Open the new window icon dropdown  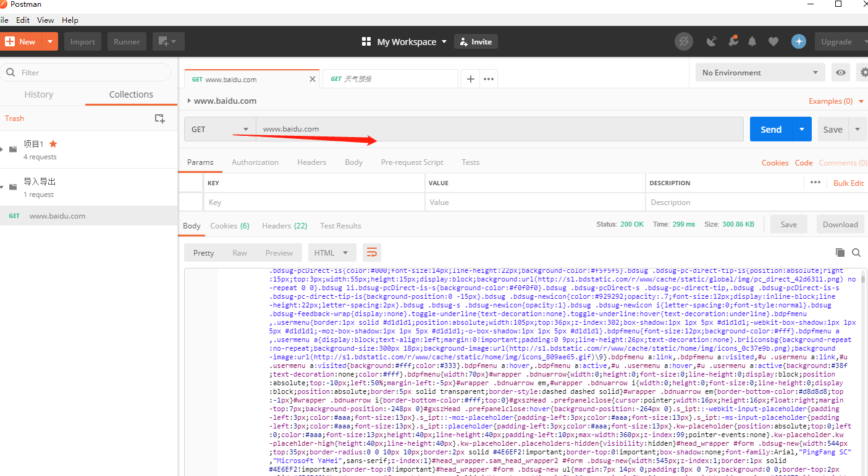[x=167, y=41]
